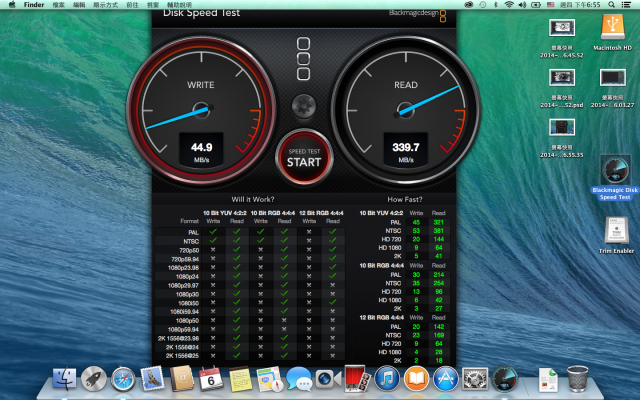
Task: Open the Apple menu
Action: point(12,5)
